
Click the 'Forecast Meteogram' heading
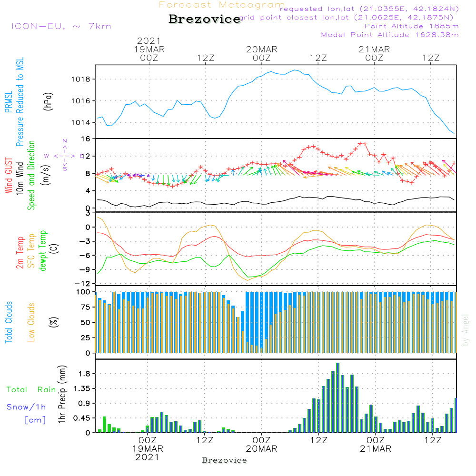point(222,5)
